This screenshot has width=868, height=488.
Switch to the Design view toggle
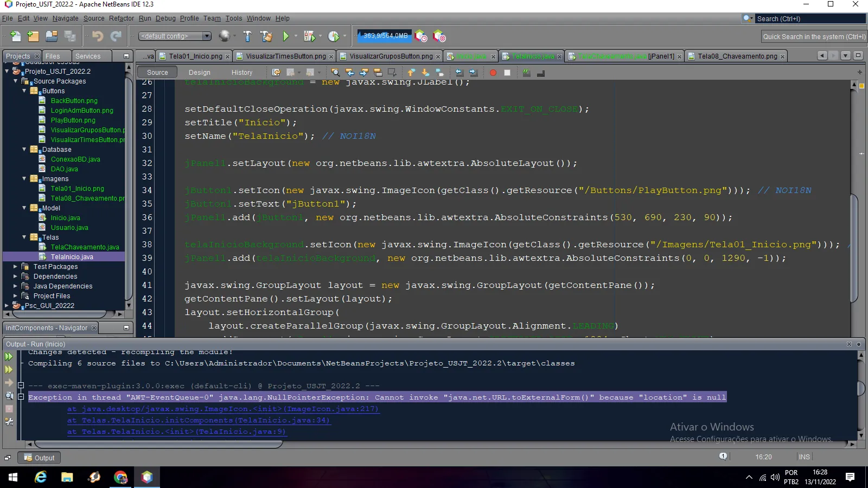pyautogui.click(x=199, y=73)
